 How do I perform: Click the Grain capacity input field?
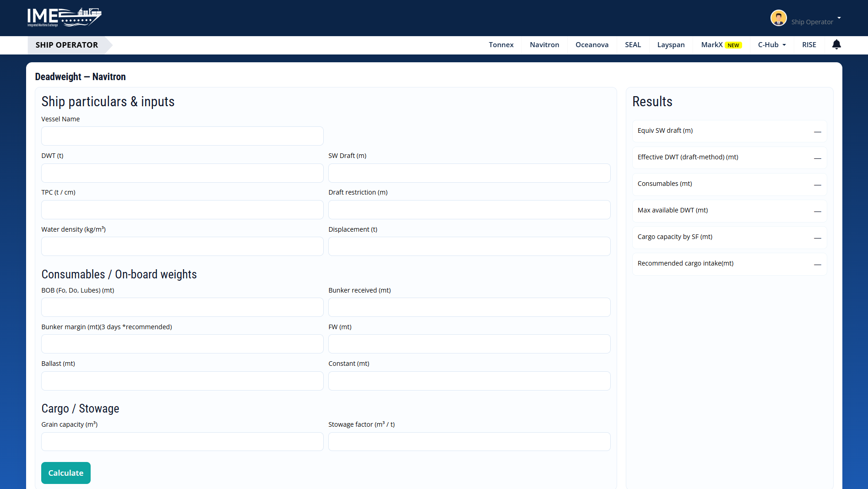tap(182, 442)
